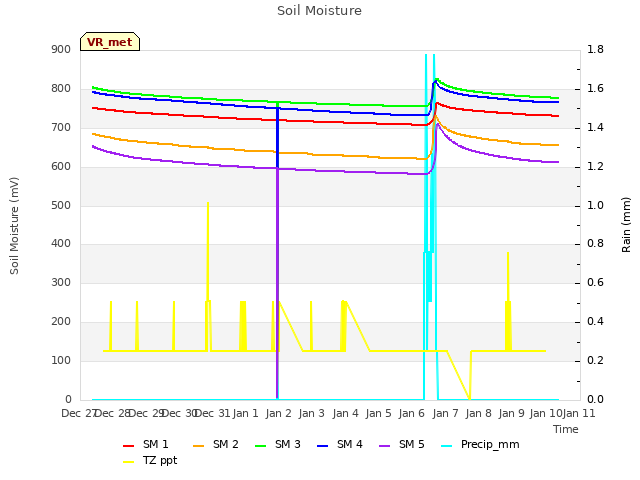The height and width of the screenshot is (480, 640).
Task: Click the cyan Precip_mm legend swatch
Action: coord(447,446)
